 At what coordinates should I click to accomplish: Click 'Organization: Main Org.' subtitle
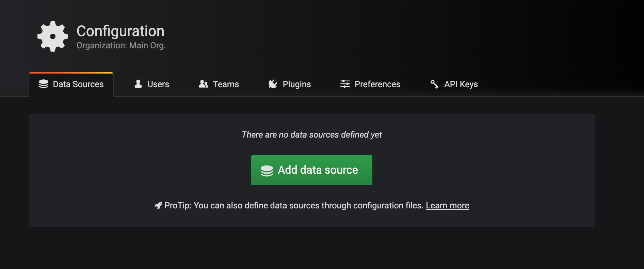point(121,46)
